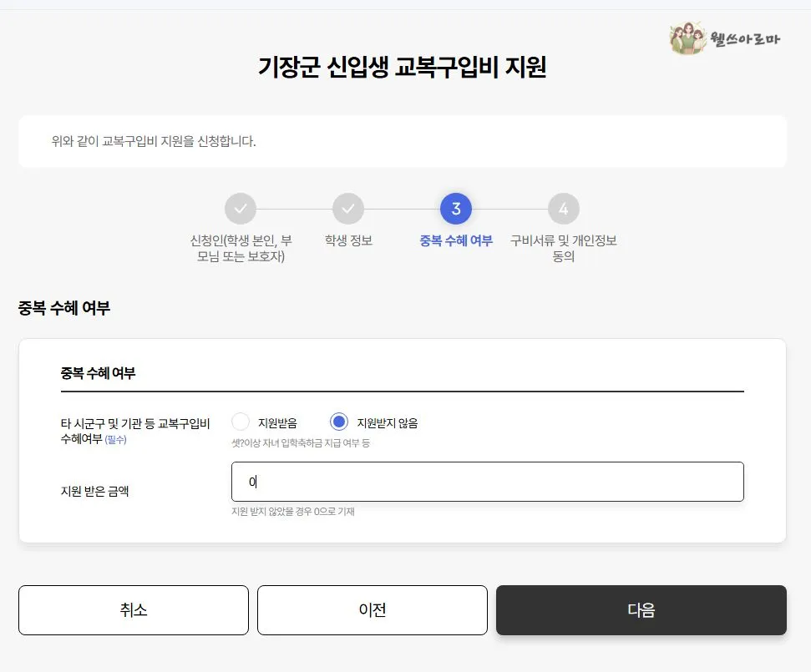This screenshot has height=672, width=811.
Task: Click the 학생 정보 step label
Action: coord(348,240)
